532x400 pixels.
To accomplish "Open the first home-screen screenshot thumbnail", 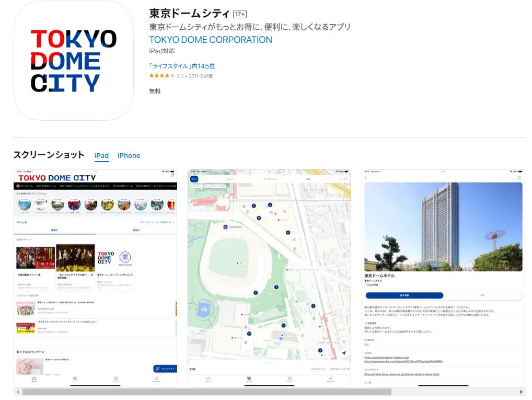I will pyautogui.click(x=95, y=278).
